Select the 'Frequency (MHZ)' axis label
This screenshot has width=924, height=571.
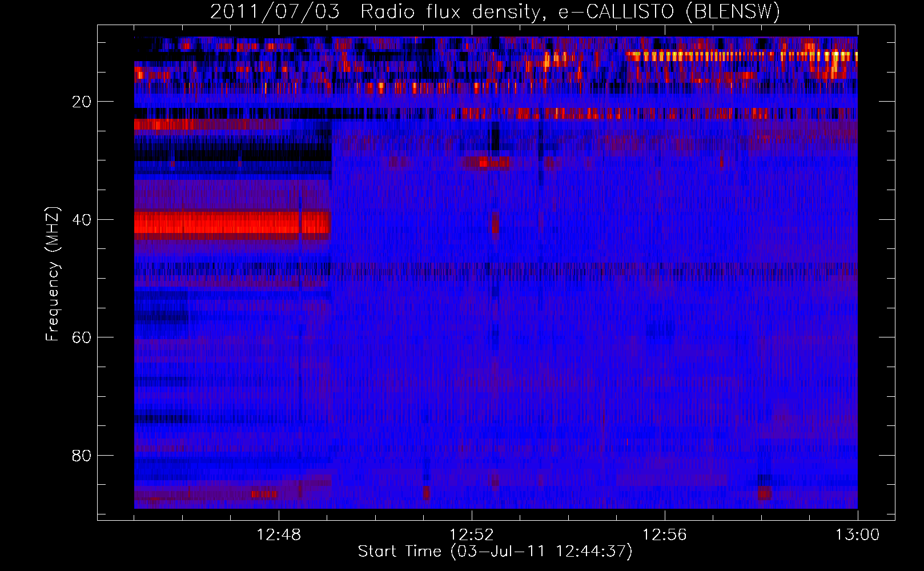pyautogui.click(x=53, y=274)
